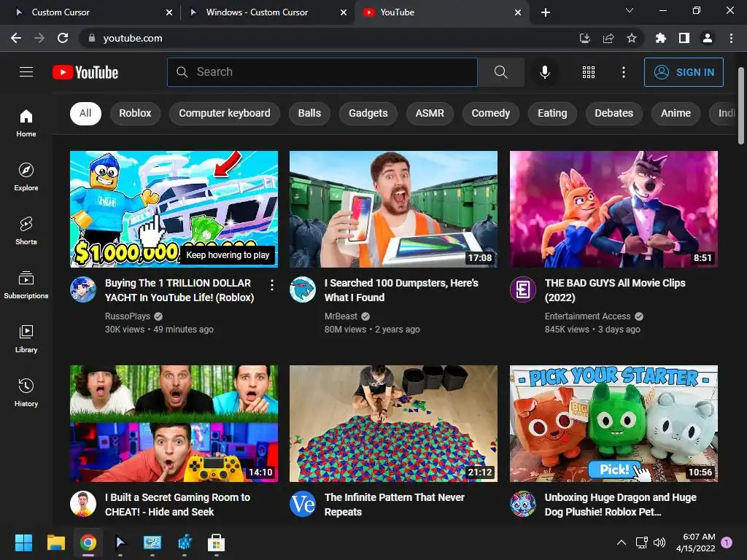The height and width of the screenshot is (560, 747).
Task: Select the All filter chip
Action: click(85, 113)
